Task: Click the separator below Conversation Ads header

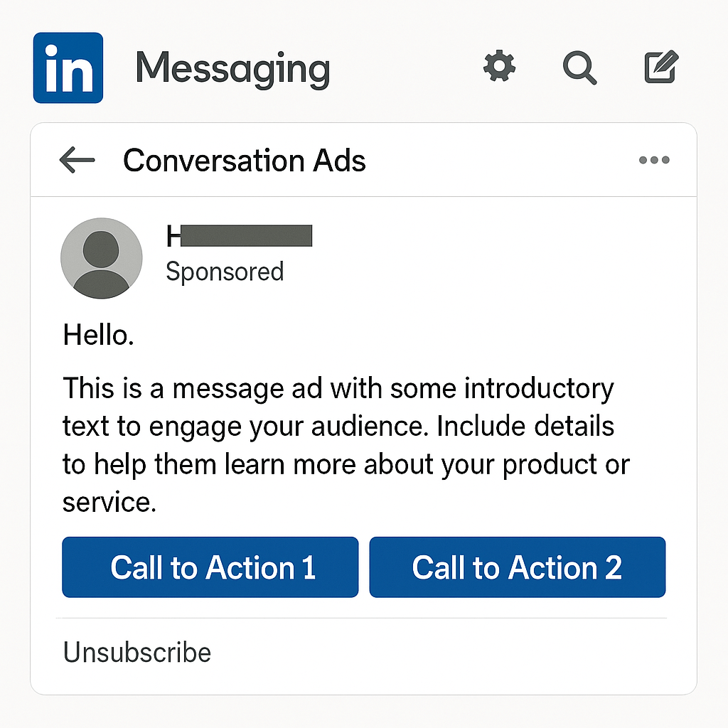Action: (x=363, y=196)
